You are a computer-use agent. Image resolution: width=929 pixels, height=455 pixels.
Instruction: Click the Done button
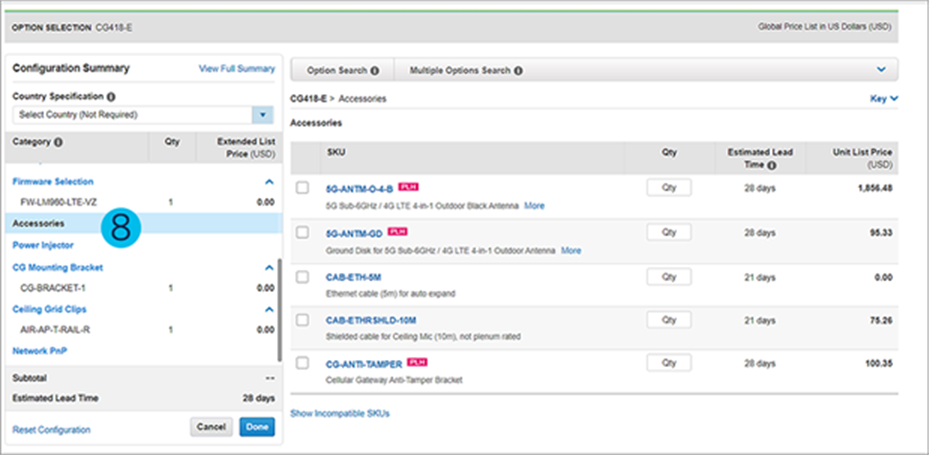pos(257,427)
